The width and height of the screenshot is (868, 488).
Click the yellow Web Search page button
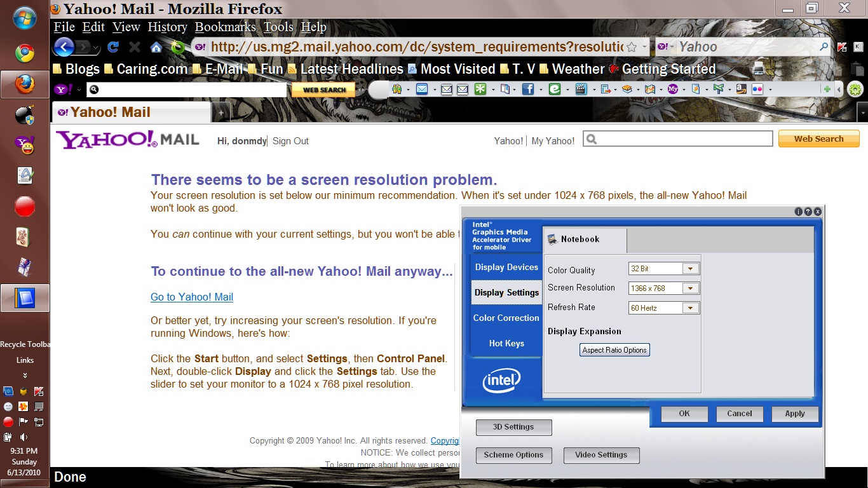[818, 139]
